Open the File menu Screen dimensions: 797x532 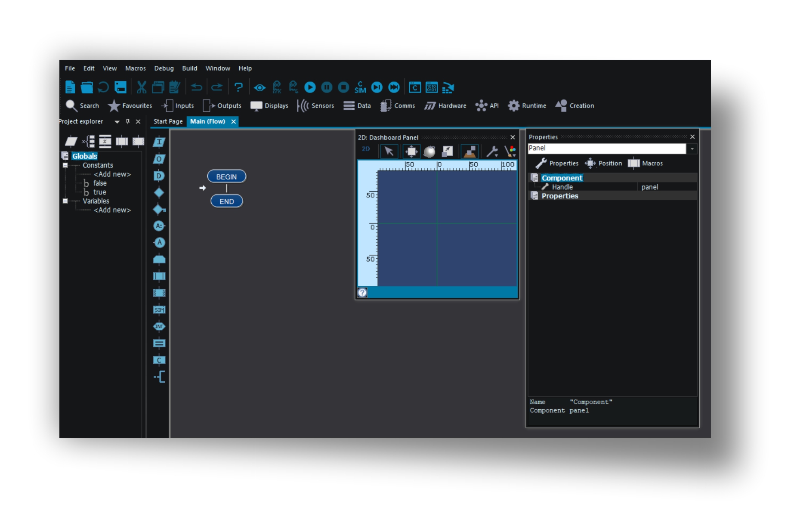coord(70,68)
